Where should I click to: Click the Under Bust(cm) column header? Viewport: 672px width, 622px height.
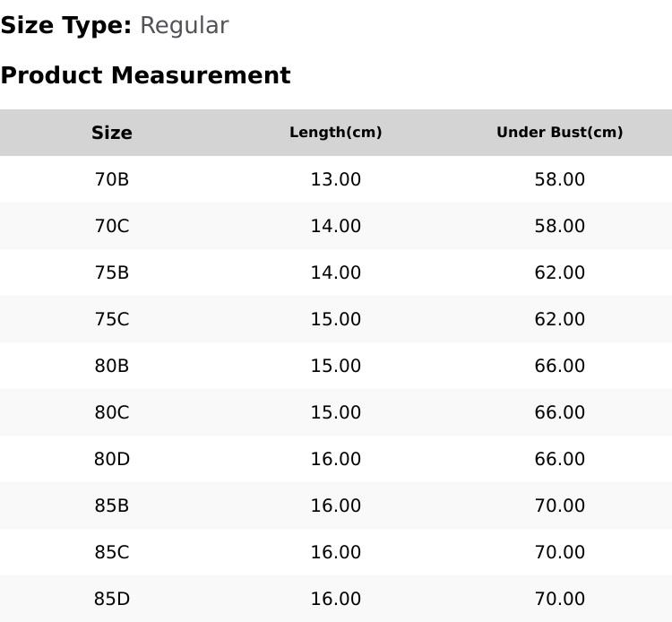560,133
